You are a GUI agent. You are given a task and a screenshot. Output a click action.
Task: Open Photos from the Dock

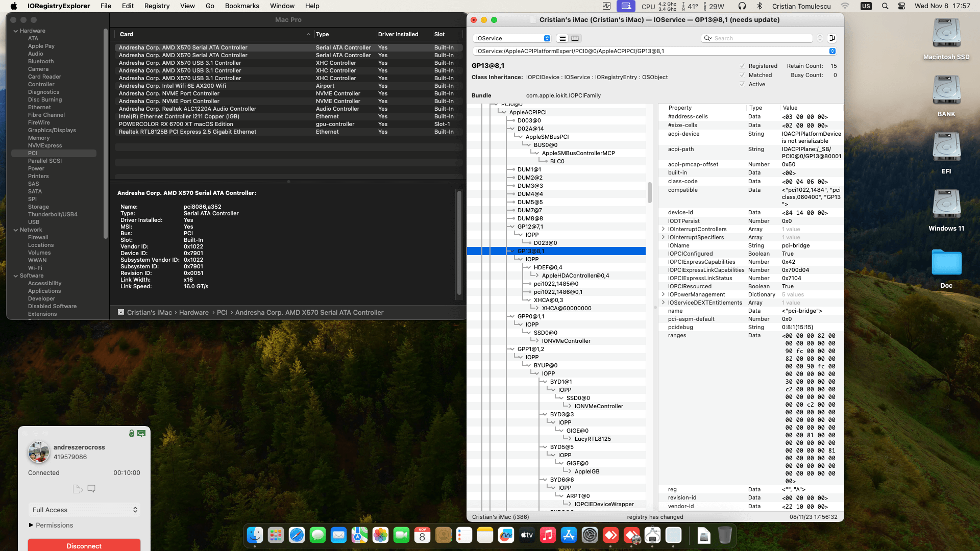(x=380, y=535)
